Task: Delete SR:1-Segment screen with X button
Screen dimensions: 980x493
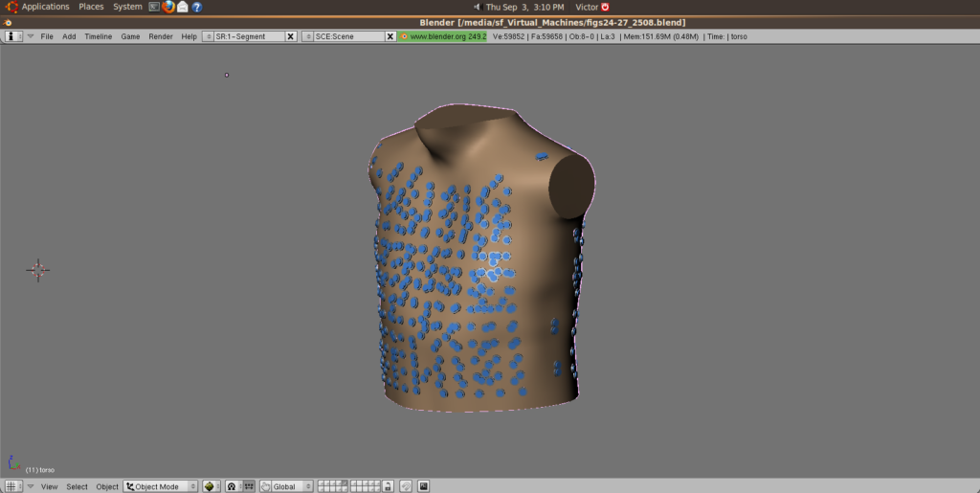Action: 290,36
